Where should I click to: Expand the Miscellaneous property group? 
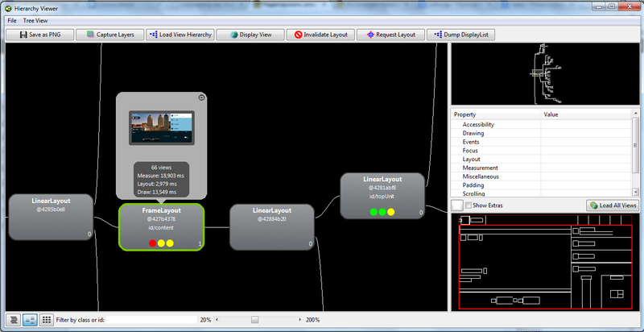(x=481, y=176)
